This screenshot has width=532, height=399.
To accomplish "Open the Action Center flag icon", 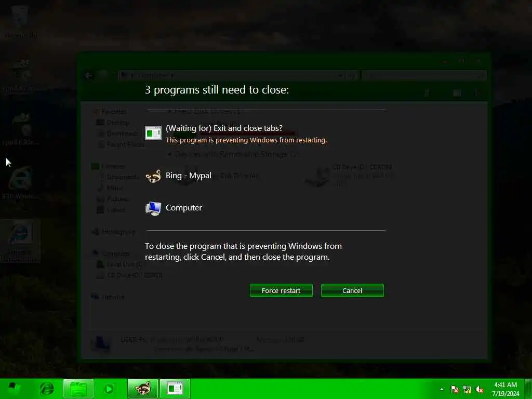I will click(455, 390).
